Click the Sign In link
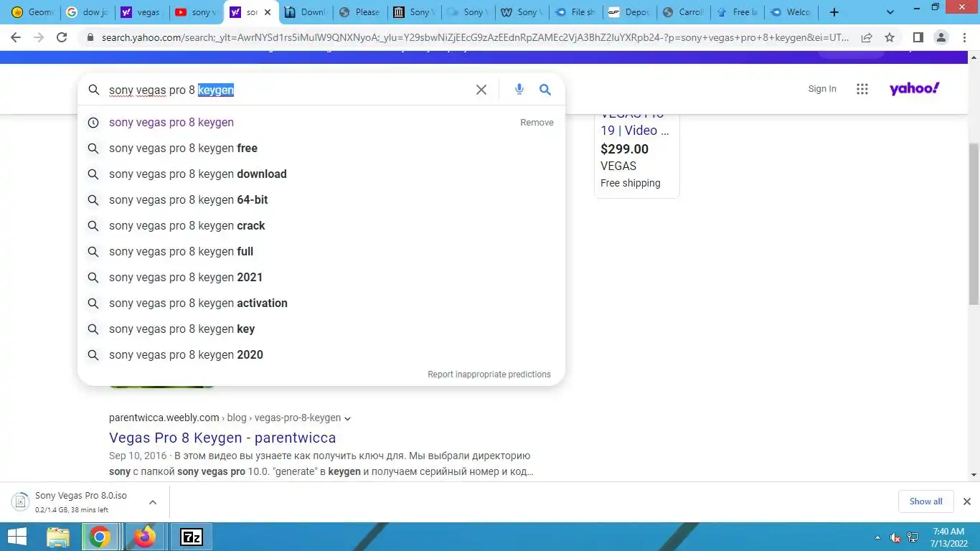The height and width of the screenshot is (551, 980). (x=822, y=89)
